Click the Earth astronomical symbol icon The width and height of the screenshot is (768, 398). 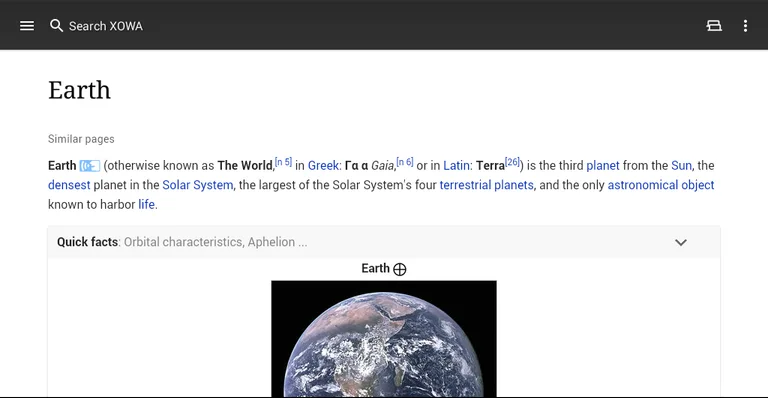[x=400, y=269]
